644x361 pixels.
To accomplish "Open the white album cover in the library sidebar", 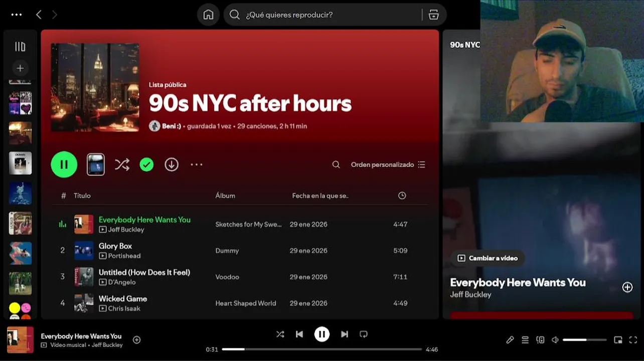I will pyautogui.click(x=20, y=163).
